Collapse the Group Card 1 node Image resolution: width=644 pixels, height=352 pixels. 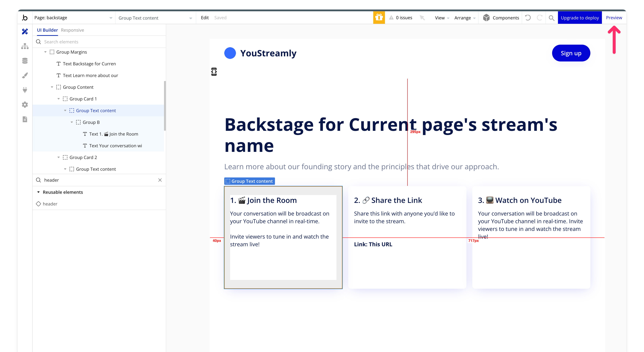59,99
